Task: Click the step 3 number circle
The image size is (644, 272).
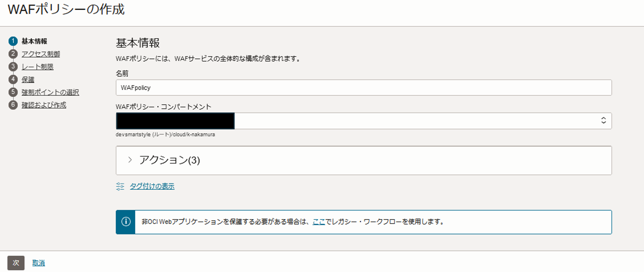Action: click(x=13, y=67)
